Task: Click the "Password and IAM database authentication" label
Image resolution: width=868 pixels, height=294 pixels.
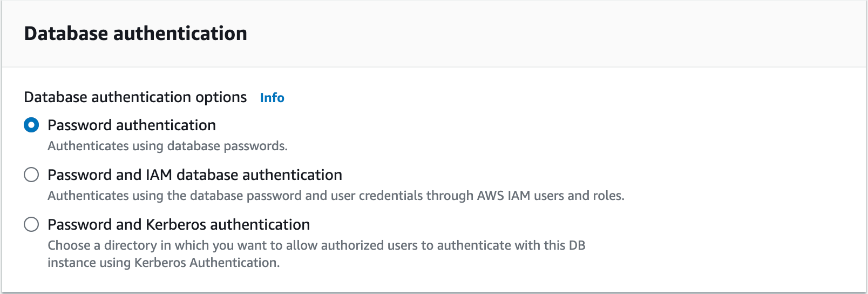Action: click(194, 175)
